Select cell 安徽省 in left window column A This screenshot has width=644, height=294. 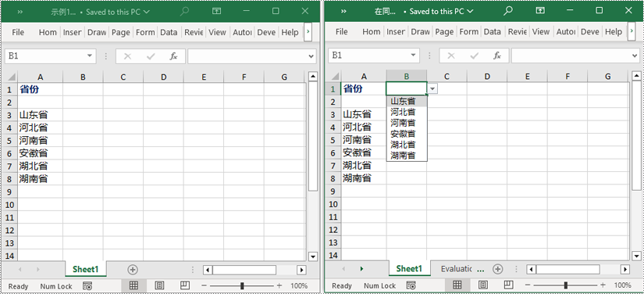point(41,153)
